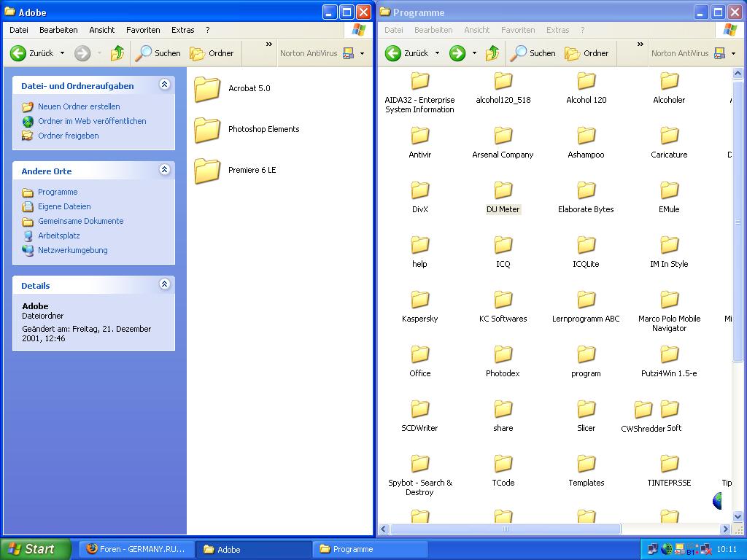The width and height of the screenshot is (747, 560).
Task: Select the Elaborate Bytes folder
Action: pyautogui.click(x=586, y=198)
